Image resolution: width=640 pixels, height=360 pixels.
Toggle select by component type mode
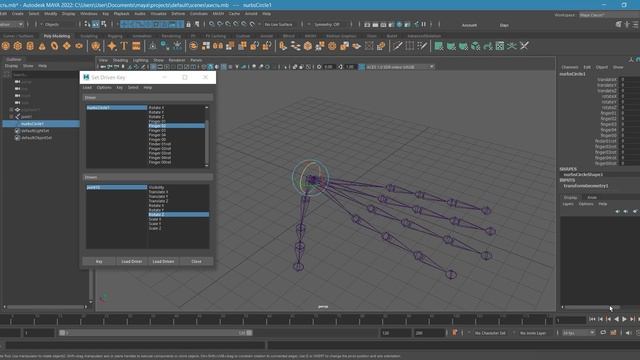tap(104, 24)
